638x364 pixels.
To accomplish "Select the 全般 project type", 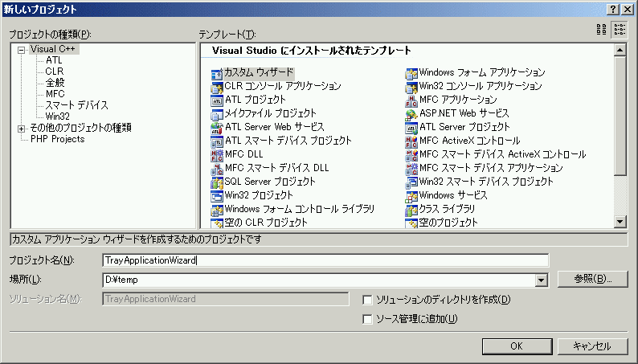I will [55, 83].
